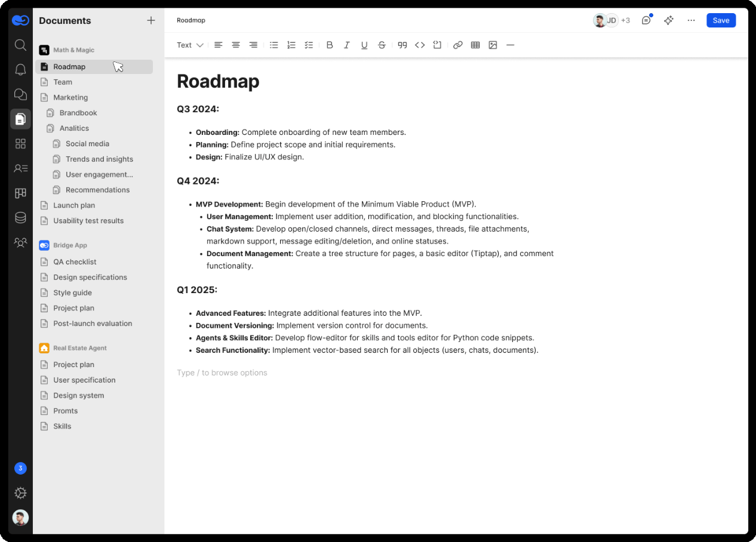Screen dimensions: 756x542
Task: Add a hyperlink using the link icon
Action: (x=458, y=45)
